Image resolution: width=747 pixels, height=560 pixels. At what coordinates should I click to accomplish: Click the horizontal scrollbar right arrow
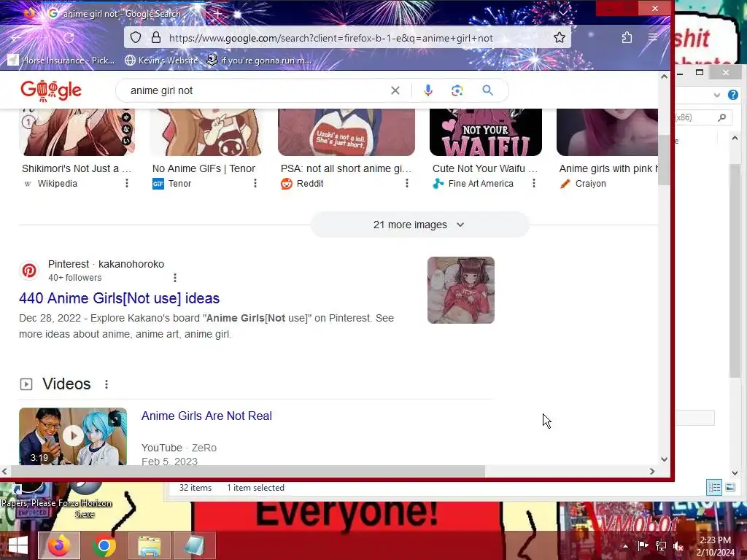pos(652,472)
